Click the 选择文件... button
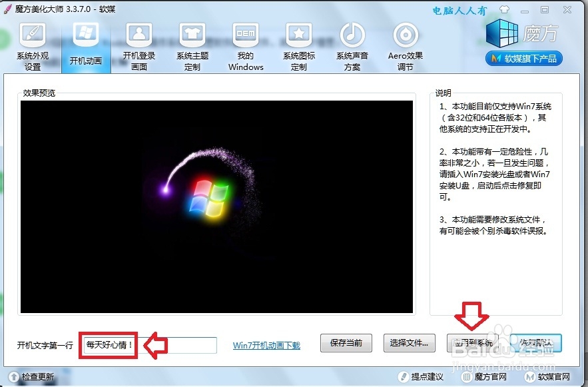Image resolution: width=588 pixels, height=387 pixels. 409,343
